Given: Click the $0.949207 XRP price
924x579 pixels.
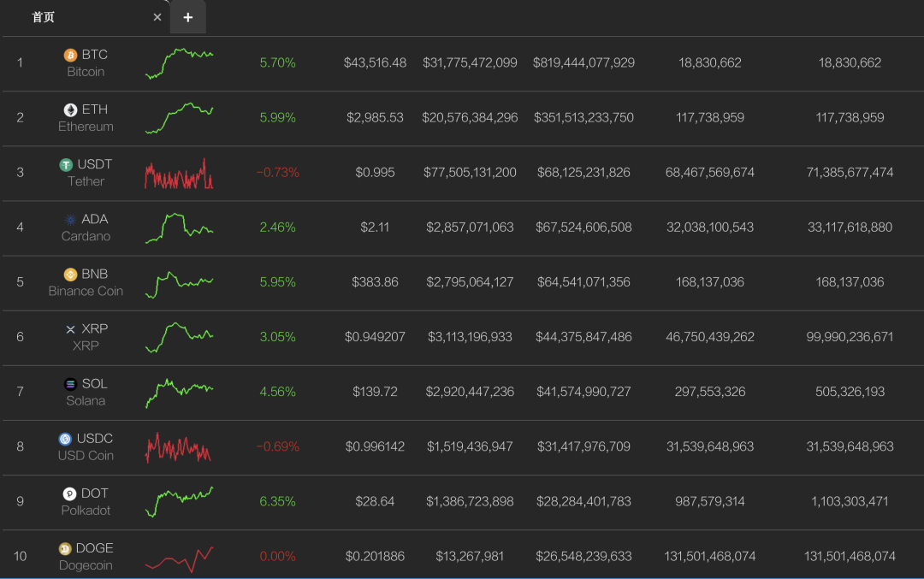Looking at the screenshot, I should coord(375,337).
